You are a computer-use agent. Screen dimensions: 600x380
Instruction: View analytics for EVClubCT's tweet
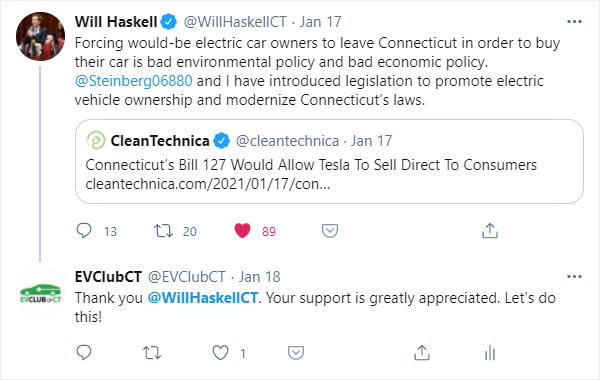pos(490,353)
